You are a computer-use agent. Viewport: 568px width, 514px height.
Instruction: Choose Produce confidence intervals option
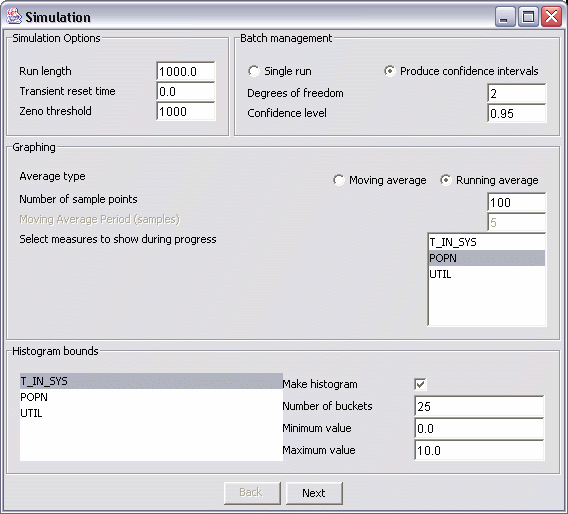390,71
